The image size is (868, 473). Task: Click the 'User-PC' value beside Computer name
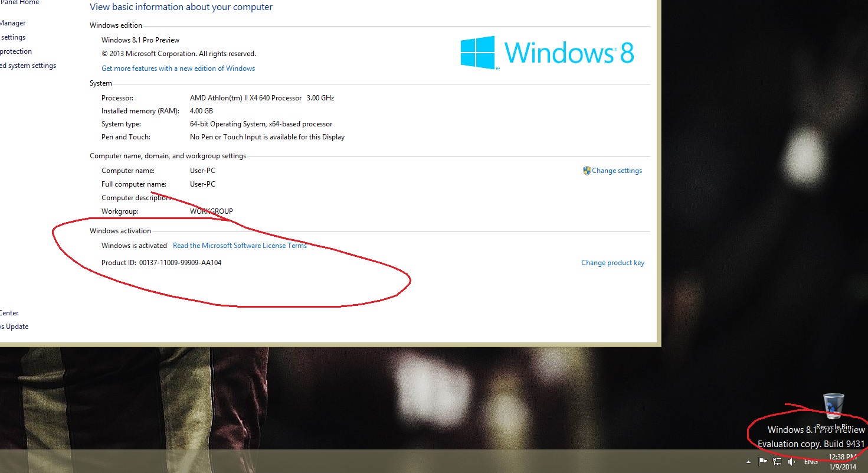click(x=202, y=171)
